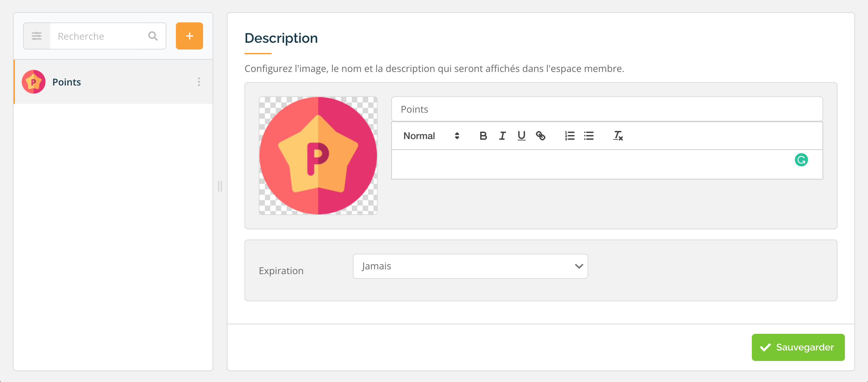The width and height of the screenshot is (868, 382).
Task: Open the green Grammarly icon
Action: click(801, 160)
